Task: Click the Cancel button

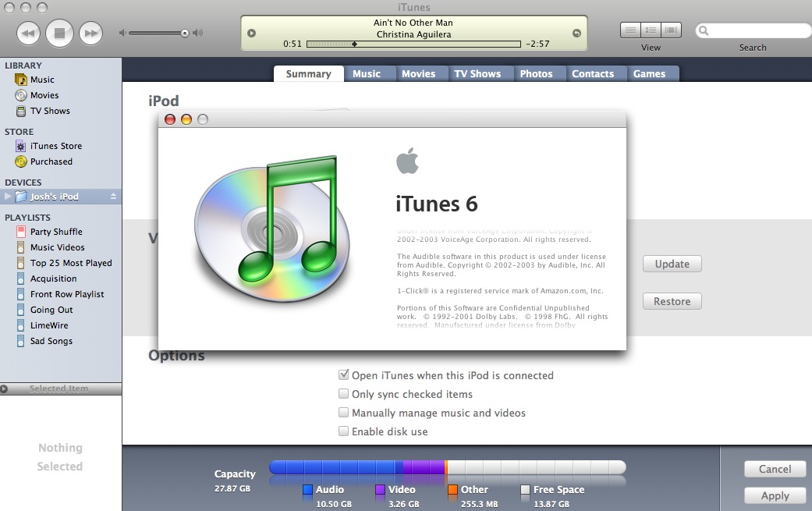Action: pyautogui.click(x=775, y=469)
